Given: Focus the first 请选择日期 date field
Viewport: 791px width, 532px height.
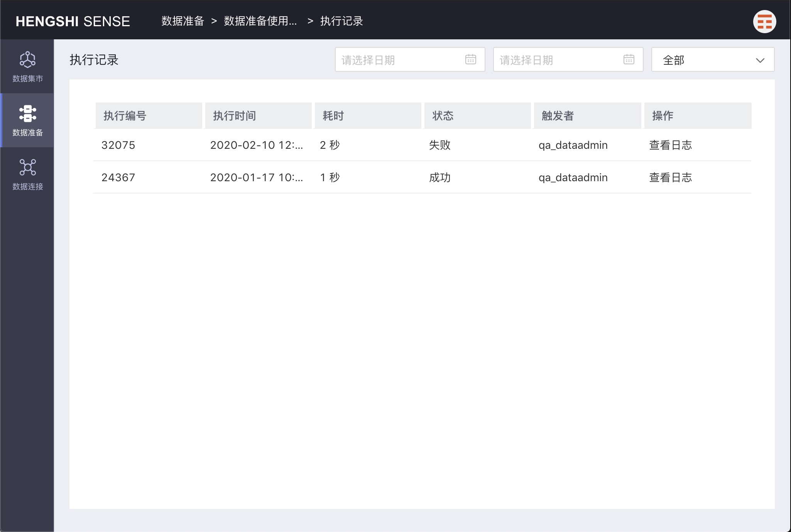Looking at the screenshot, I should click(x=410, y=59).
